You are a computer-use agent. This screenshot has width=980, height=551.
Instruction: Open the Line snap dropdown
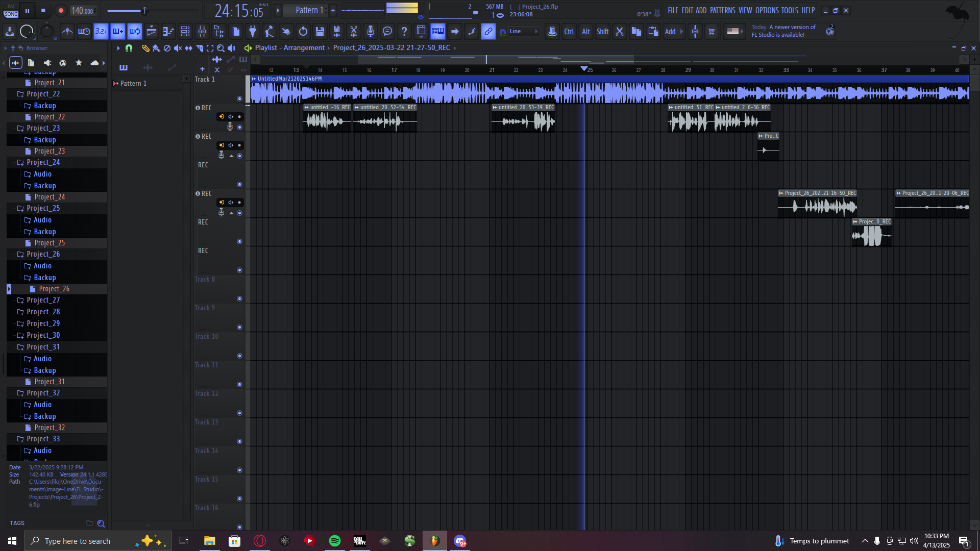pos(524,32)
